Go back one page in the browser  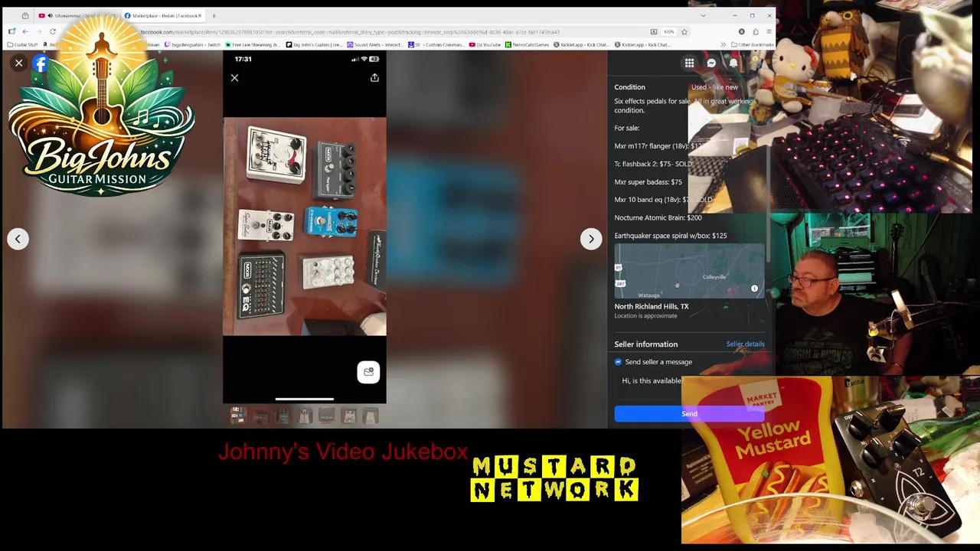[24, 31]
